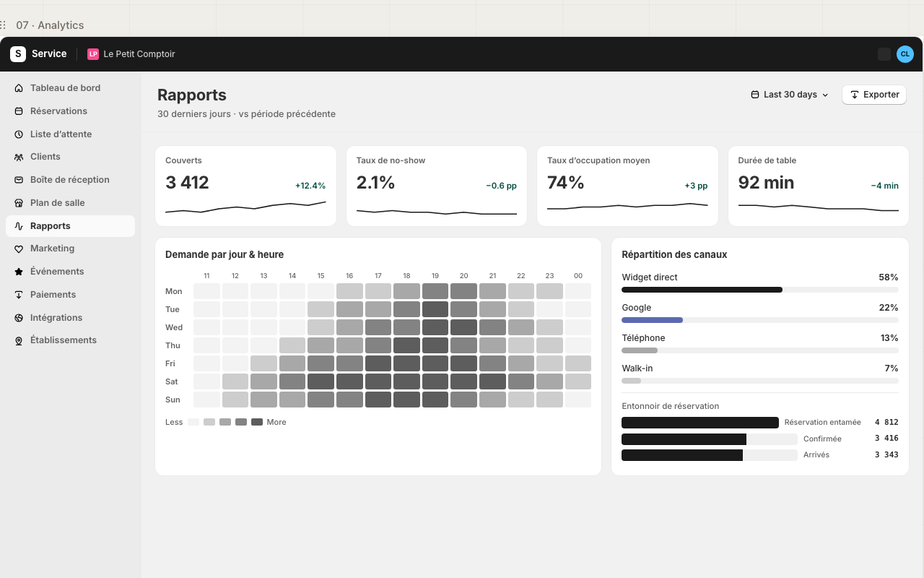Click the Événements star icon

[x=19, y=272]
